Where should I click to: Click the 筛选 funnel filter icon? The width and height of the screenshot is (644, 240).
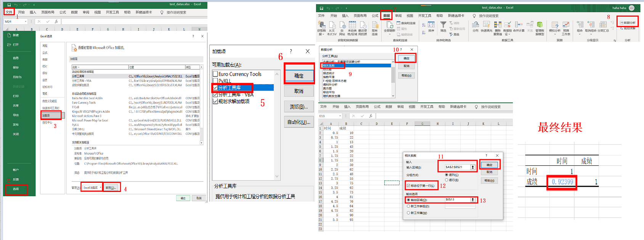443,25
